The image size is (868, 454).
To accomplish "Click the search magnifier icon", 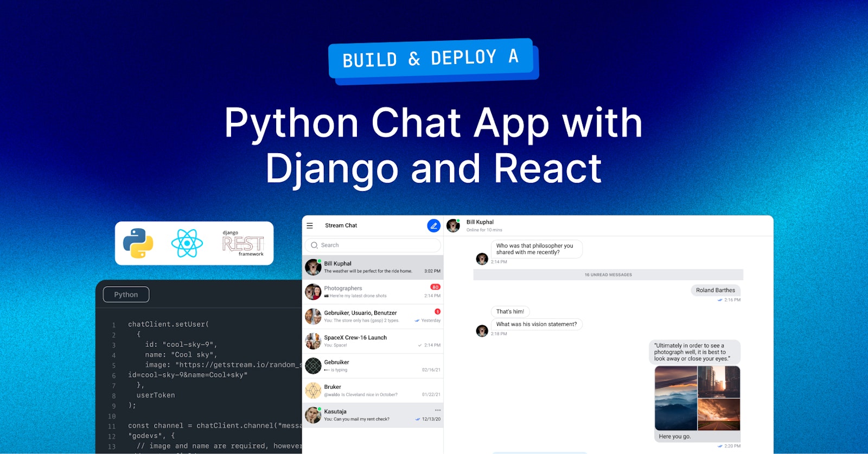I will (314, 245).
